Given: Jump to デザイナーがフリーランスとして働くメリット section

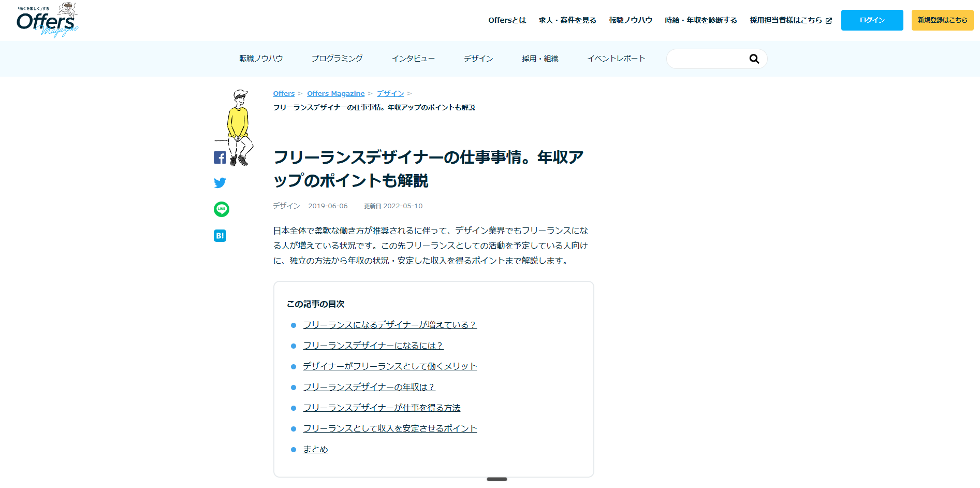Looking at the screenshot, I should click(x=390, y=366).
